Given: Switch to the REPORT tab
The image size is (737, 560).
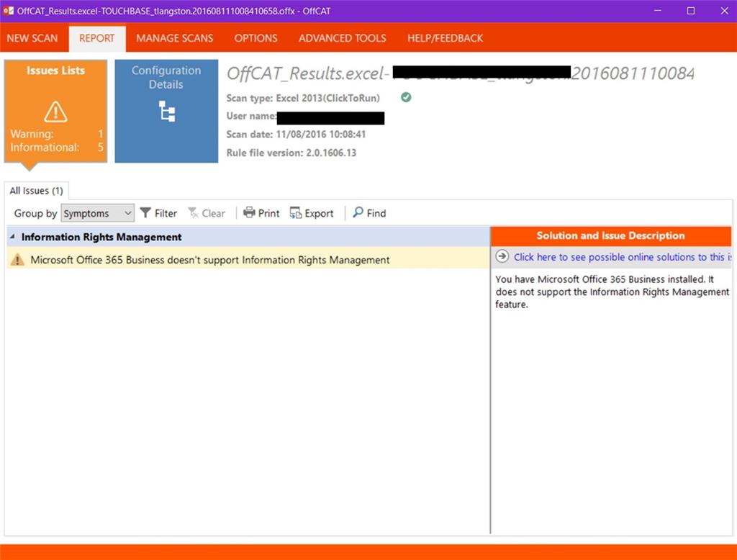Looking at the screenshot, I should [97, 38].
